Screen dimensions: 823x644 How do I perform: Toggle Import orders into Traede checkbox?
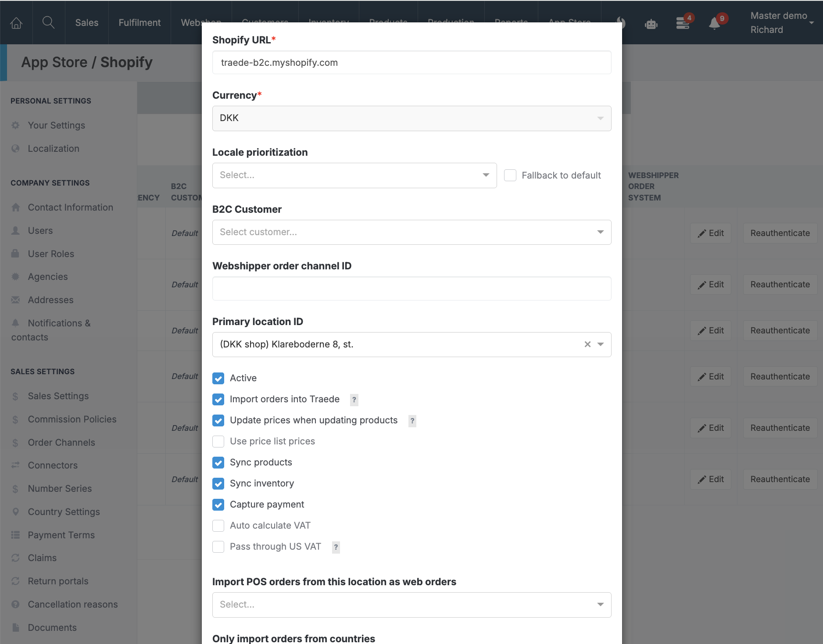click(x=218, y=399)
